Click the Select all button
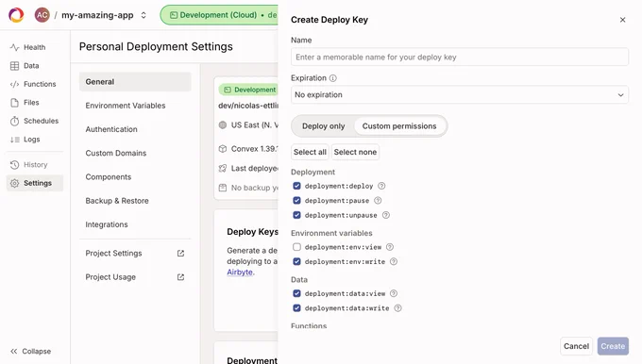The image size is (642, 364). 310,152
